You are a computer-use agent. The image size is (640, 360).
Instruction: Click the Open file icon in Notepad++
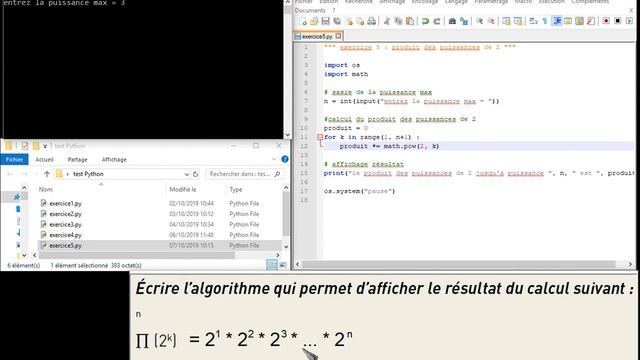(314, 21)
